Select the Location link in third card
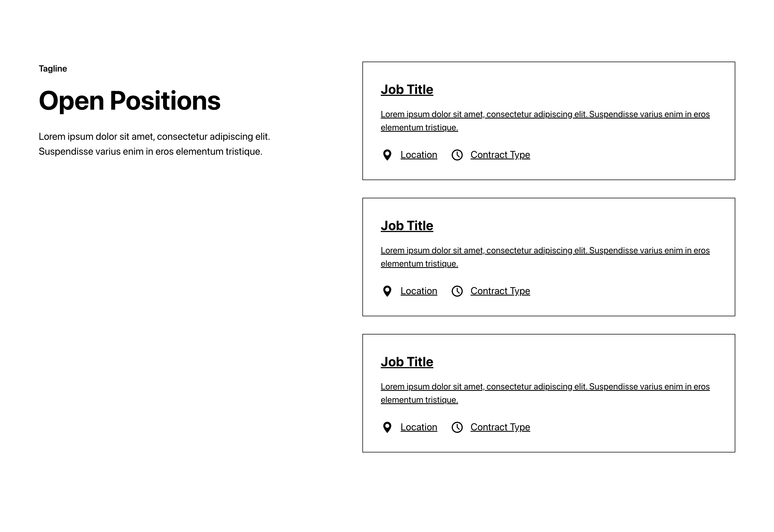 (x=419, y=427)
